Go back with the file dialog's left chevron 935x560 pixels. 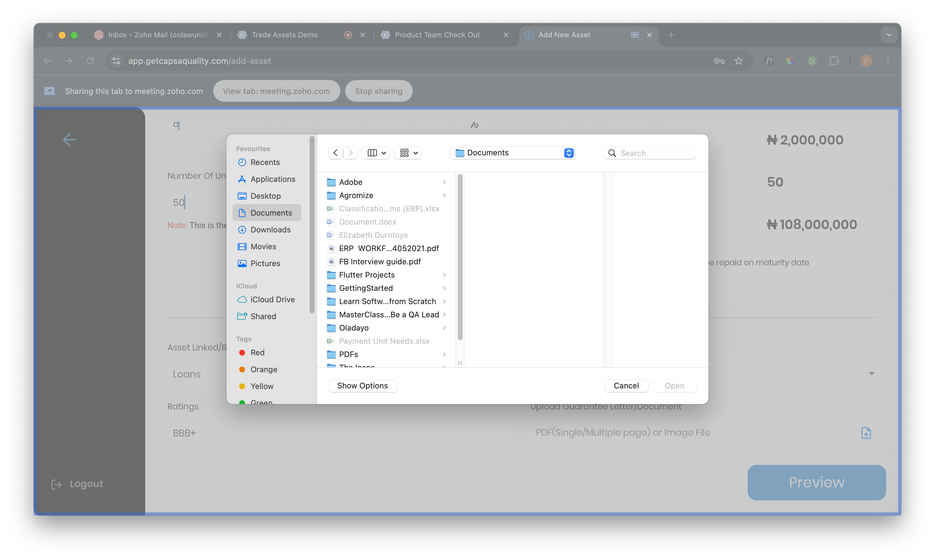coord(335,153)
